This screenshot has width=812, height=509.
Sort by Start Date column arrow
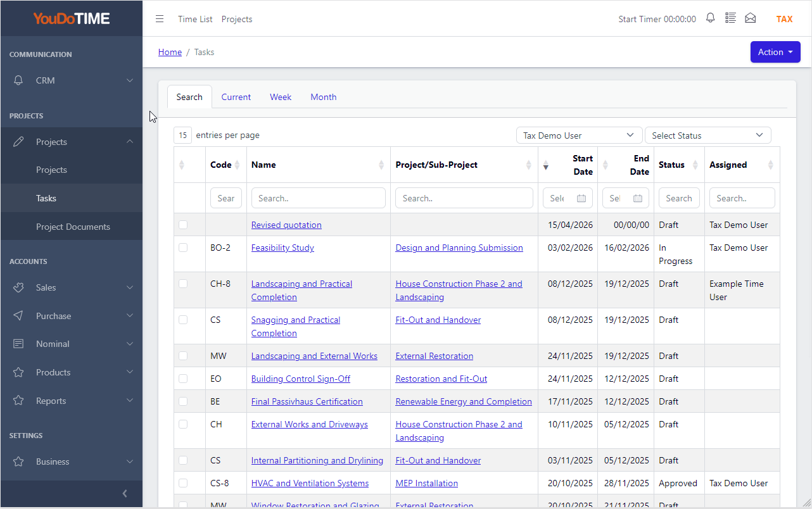coord(546,165)
